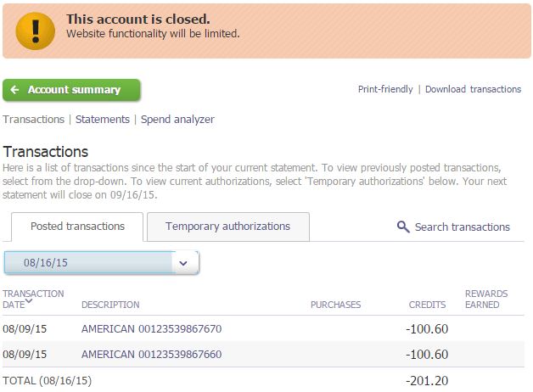
Task: Open the Statements link
Action: click(x=103, y=120)
